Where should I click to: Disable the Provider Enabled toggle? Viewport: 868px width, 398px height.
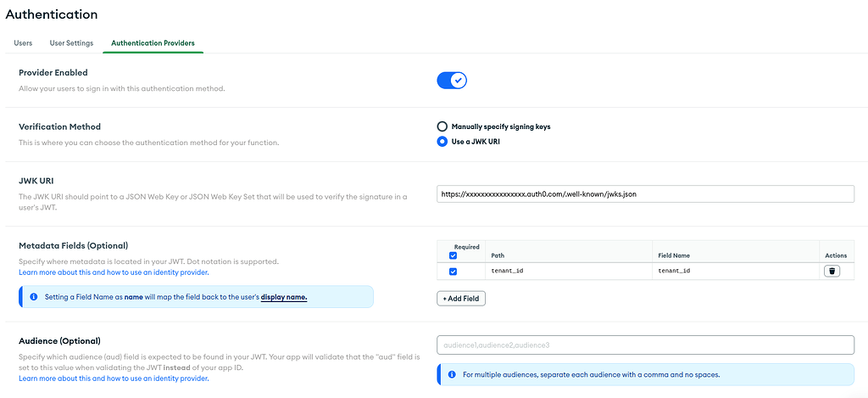coord(452,81)
